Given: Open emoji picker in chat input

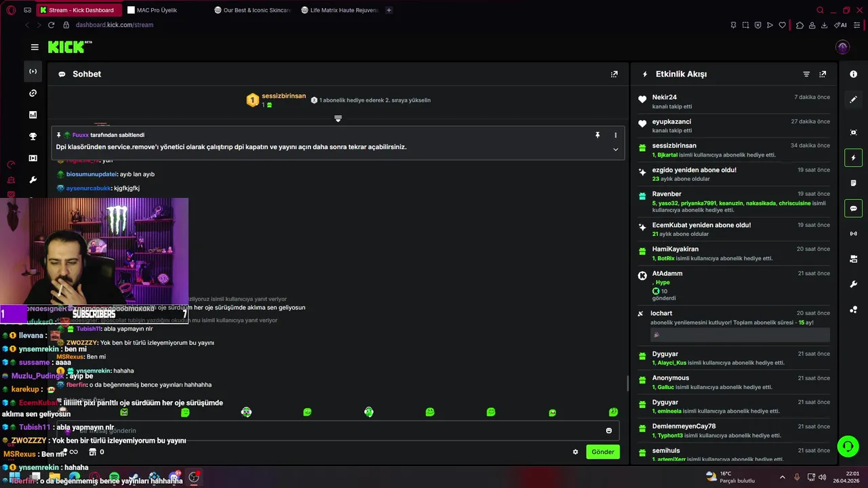Looking at the screenshot, I should [x=609, y=430].
